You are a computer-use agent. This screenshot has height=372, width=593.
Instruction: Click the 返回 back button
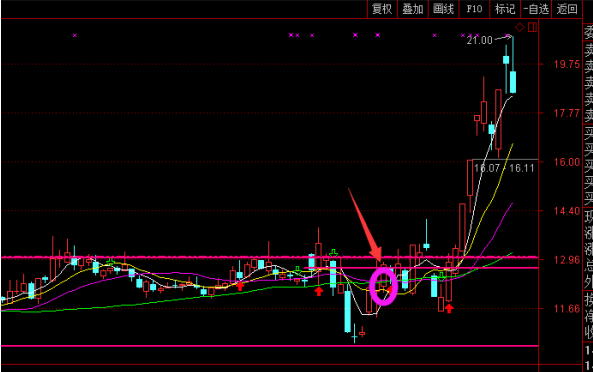567,9
